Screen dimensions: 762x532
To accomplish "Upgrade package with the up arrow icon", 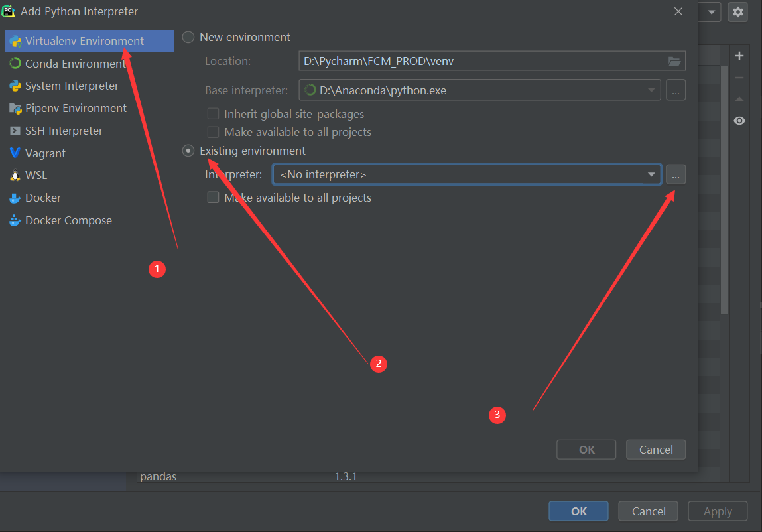I will (739, 100).
